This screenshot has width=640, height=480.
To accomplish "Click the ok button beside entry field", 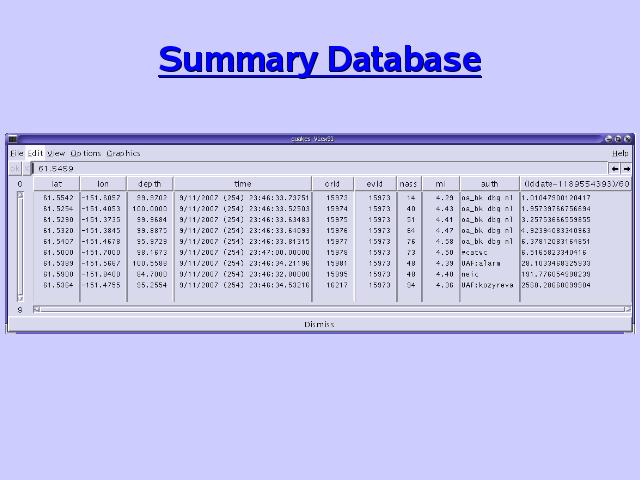I will 15,169.
